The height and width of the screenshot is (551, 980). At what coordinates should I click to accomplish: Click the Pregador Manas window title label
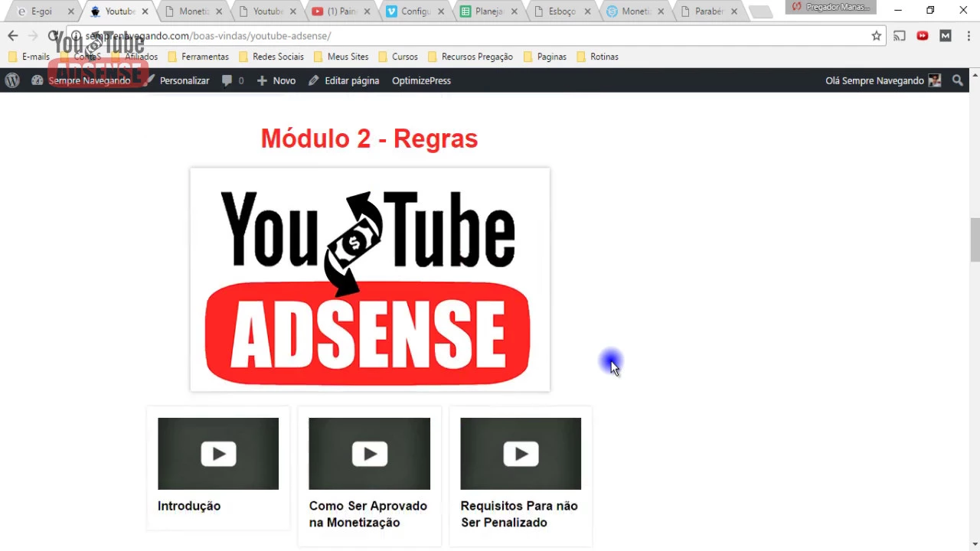pos(838,7)
